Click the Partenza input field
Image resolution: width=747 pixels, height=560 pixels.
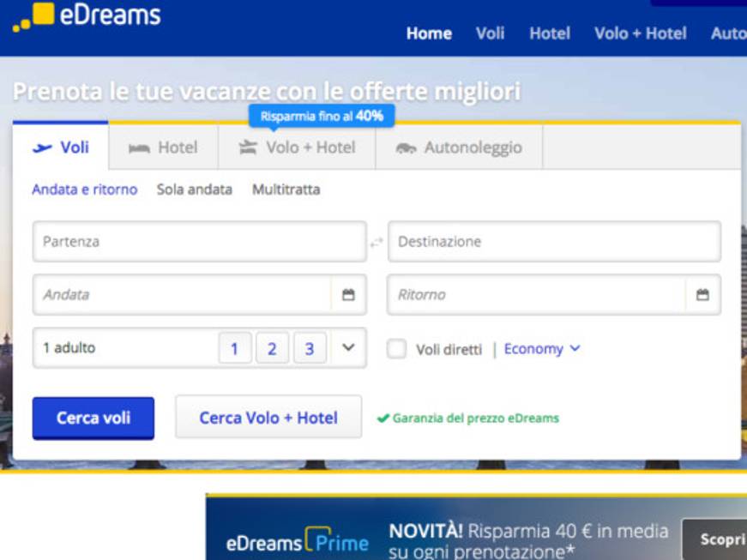click(x=200, y=242)
